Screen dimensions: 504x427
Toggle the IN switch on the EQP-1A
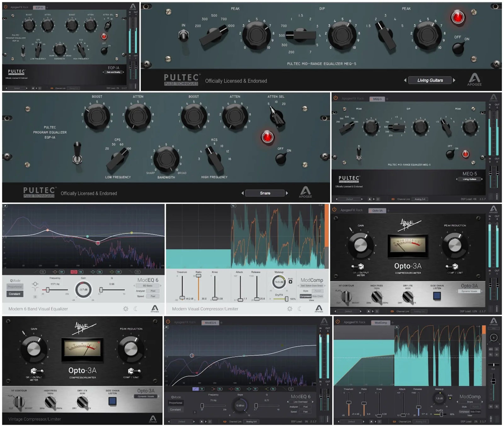click(x=23, y=51)
